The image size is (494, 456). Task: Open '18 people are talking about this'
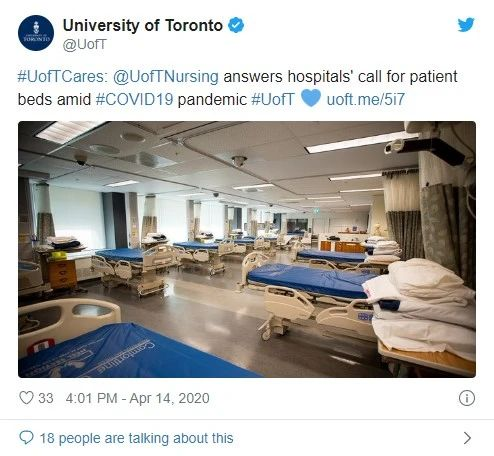coord(137,438)
